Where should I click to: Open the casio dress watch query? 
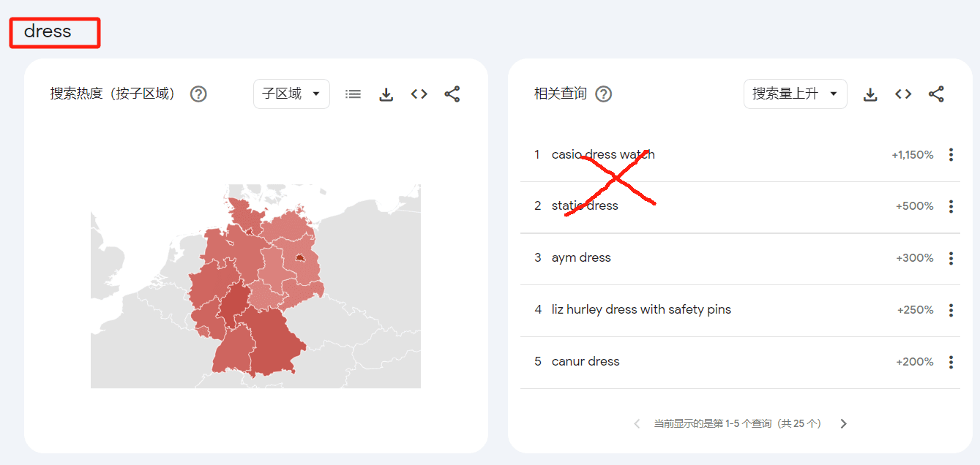pos(603,155)
